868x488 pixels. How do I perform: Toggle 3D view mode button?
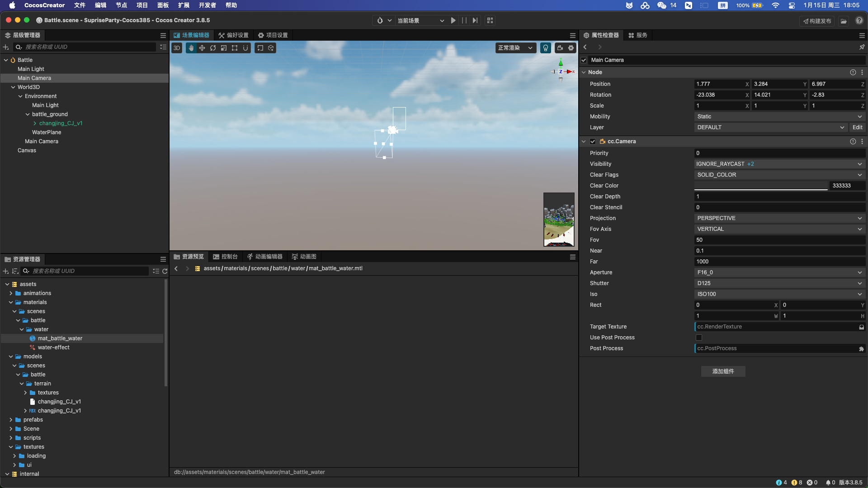tap(177, 48)
